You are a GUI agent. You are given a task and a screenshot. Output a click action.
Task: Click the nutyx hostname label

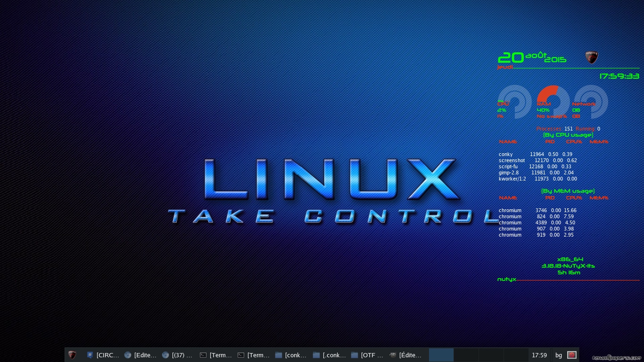[507, 279]
